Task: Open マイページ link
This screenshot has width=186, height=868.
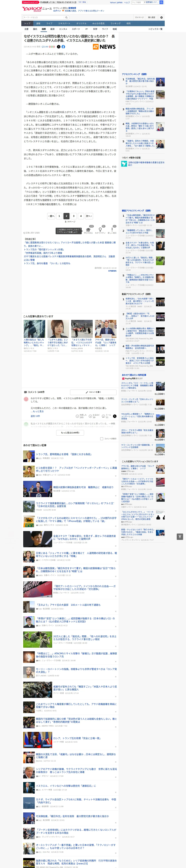Action: tap(139, 18)
